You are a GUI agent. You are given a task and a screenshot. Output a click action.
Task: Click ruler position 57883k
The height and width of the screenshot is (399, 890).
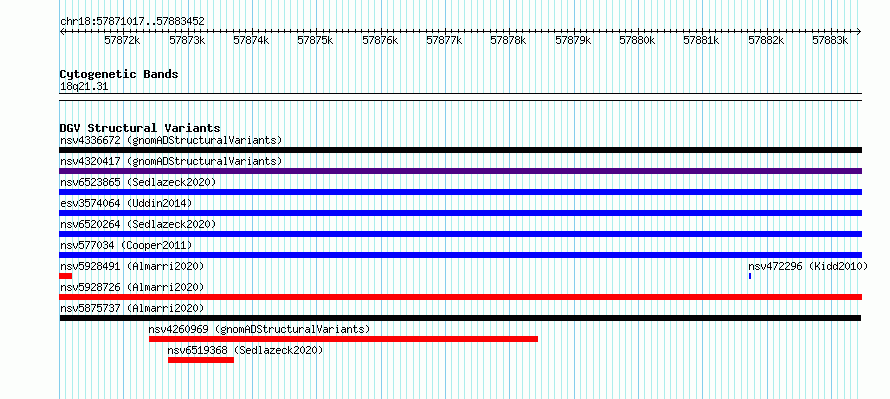coord(830,40)
